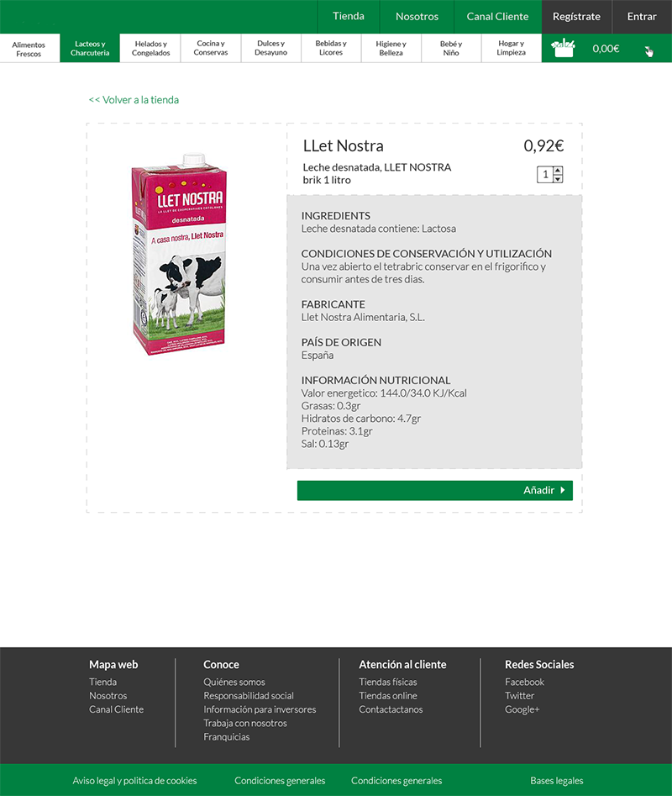
Task: Go back via Volver a la tienda
Action: point(134,100)
